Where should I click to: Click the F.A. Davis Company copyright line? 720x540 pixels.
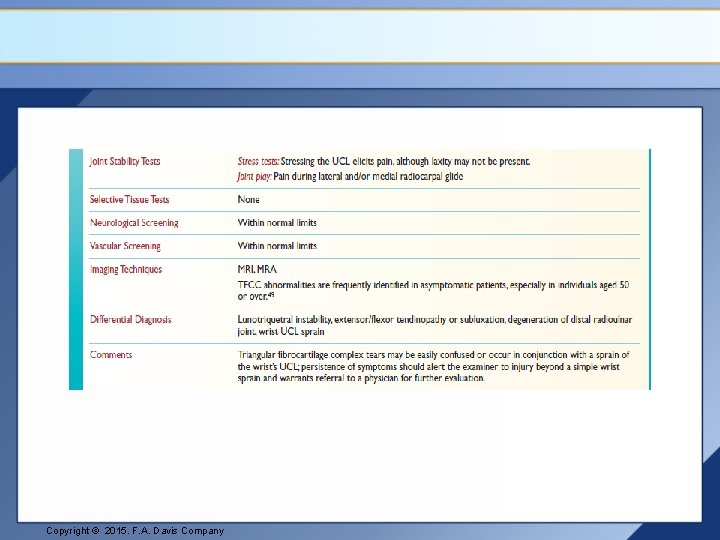coord(135,531)
